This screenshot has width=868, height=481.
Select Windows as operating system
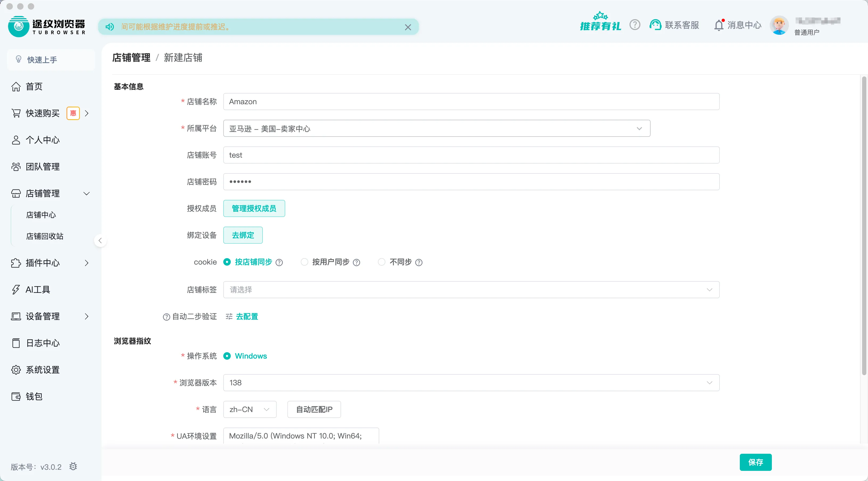coord(227,356)
